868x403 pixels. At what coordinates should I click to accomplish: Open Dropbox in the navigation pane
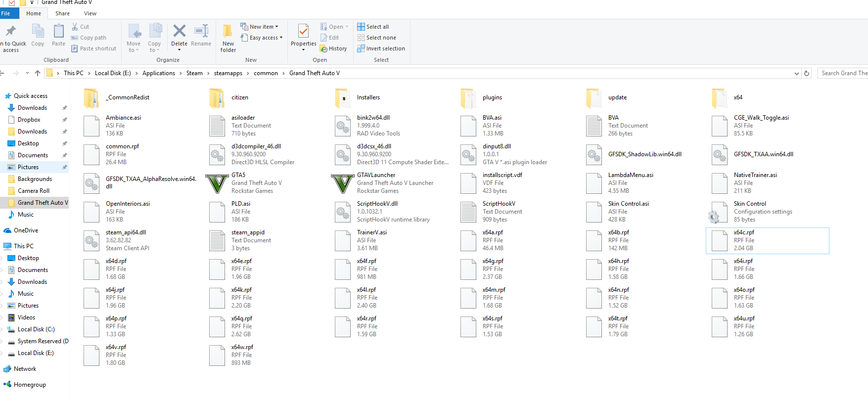pyautogui.click(x=29, y=120)
